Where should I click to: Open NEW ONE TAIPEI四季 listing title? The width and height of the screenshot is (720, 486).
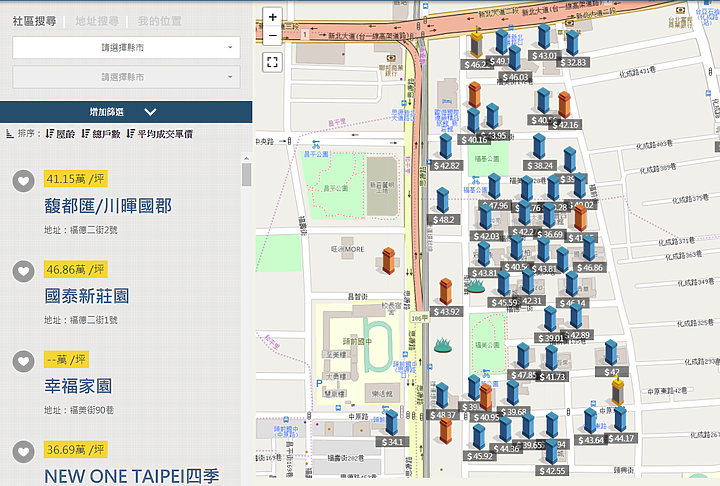tap(132, 476)
